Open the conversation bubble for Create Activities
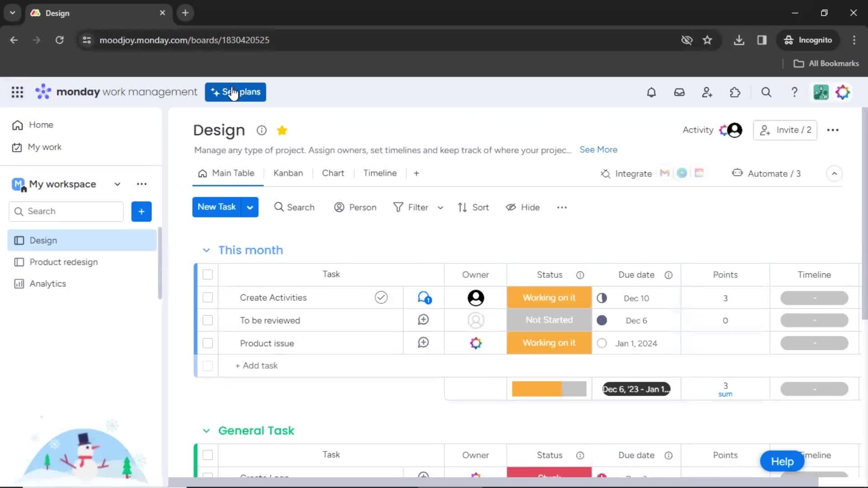868x488 pixels. (424, 298)
